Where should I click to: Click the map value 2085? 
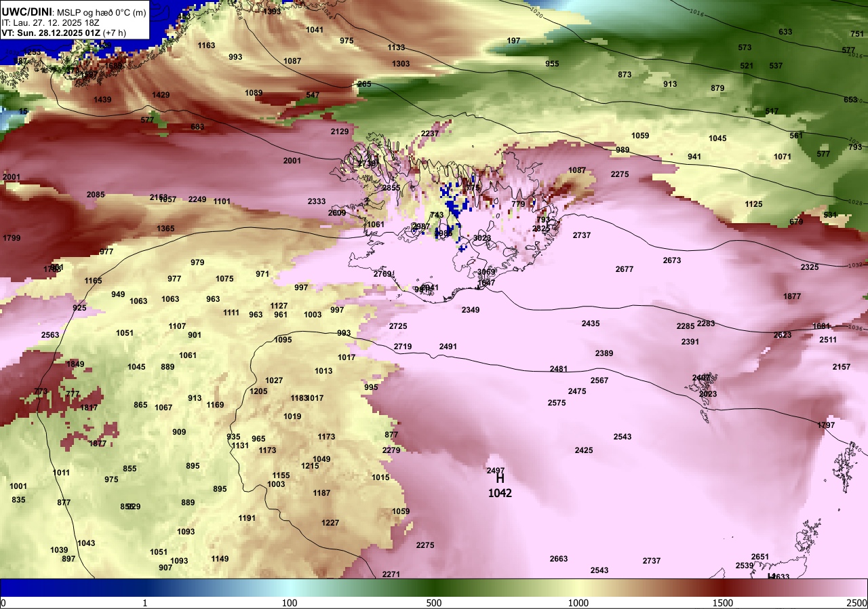[x=96, y=195]
